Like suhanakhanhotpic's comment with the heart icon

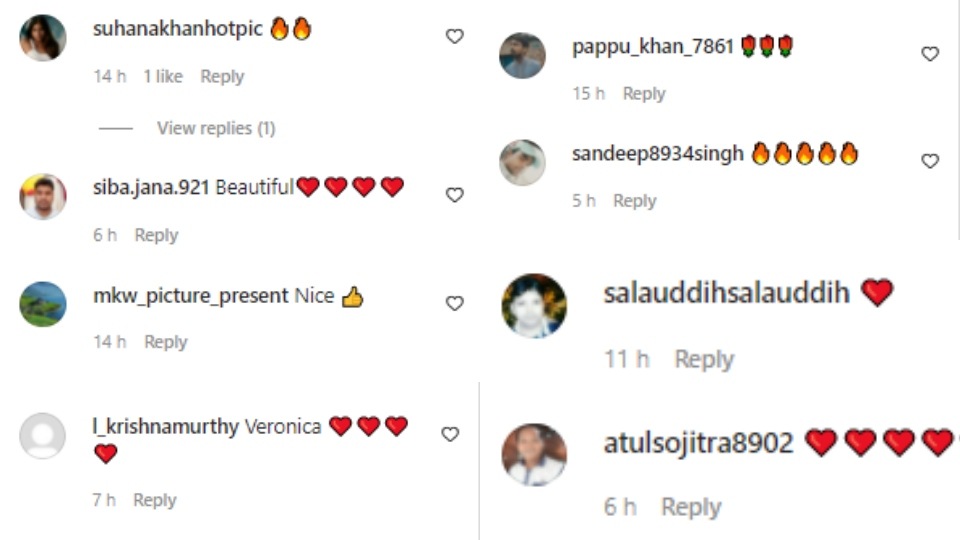click(x=454, y=37)
